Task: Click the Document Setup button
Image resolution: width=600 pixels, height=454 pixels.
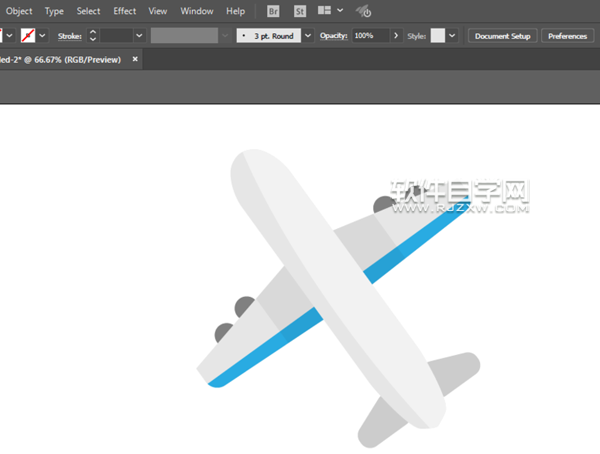Action: 503,35
